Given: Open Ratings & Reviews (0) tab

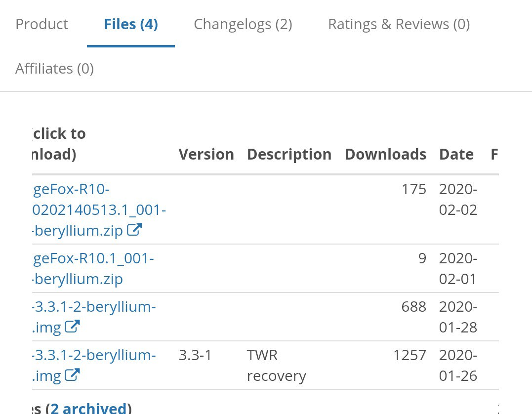Looking at the screenshot, I should click(399, 24).
